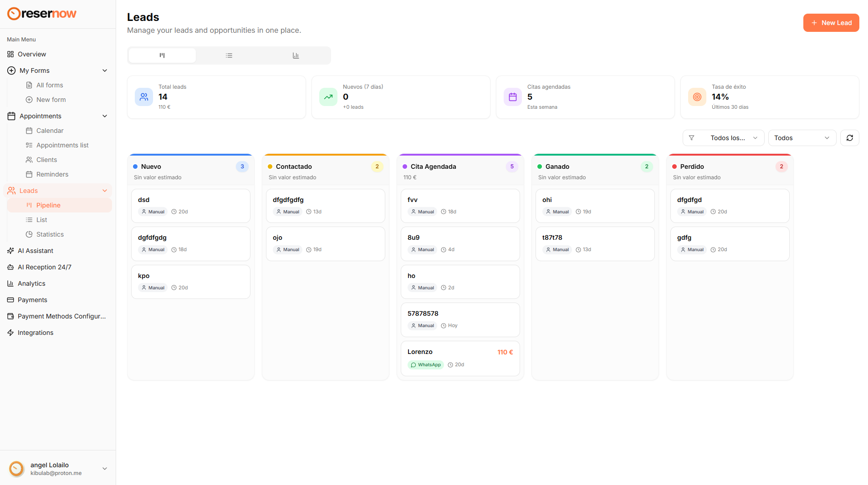The height and width of the screenshot is (485, 868).
Task: Click the yellow Contactado status dot
Action: tap(270, 167)
